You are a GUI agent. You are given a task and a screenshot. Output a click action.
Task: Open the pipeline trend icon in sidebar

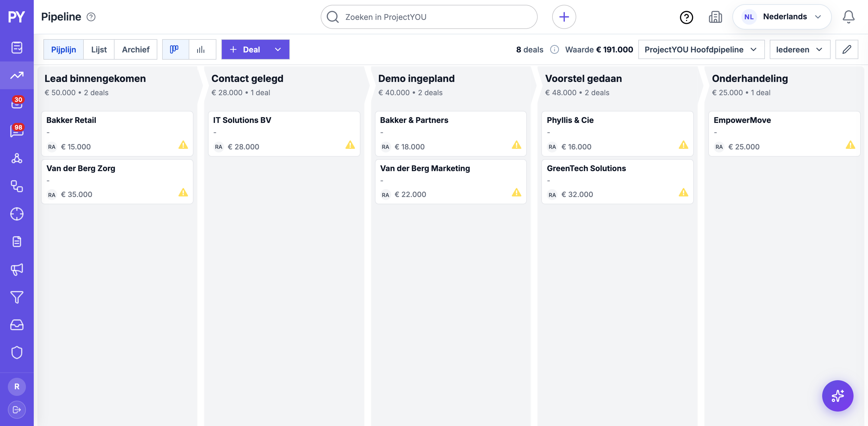click(17, 75)
